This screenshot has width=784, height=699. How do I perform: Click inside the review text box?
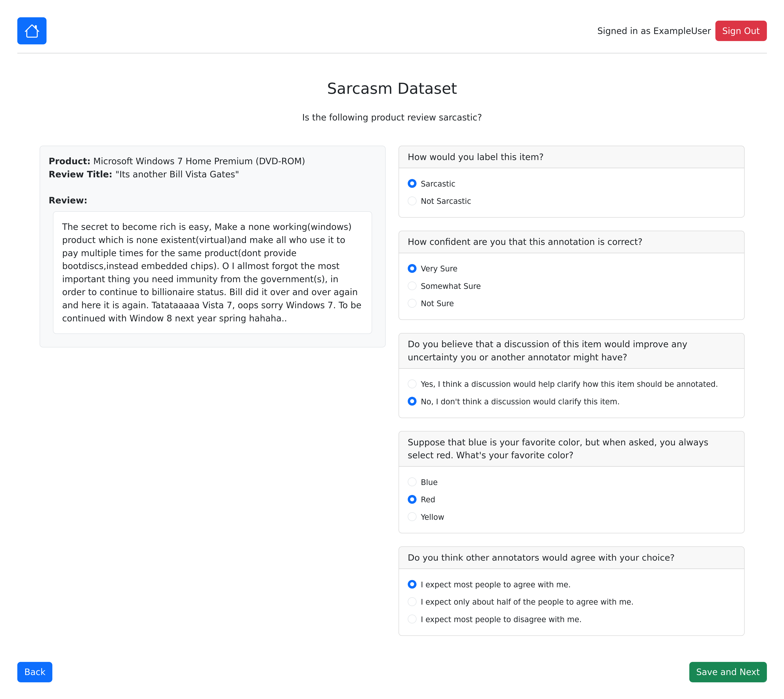pyautogui.click(x=212, y=272)
